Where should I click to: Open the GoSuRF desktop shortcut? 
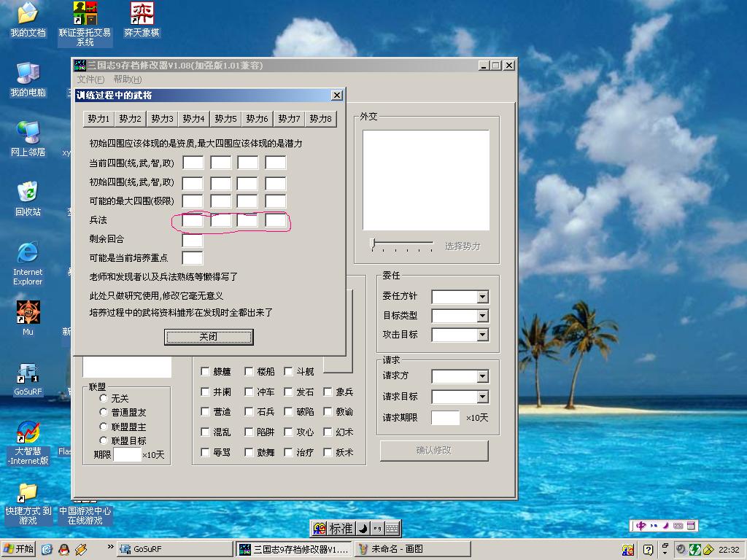pyautogui.click(x=28, y=373)
